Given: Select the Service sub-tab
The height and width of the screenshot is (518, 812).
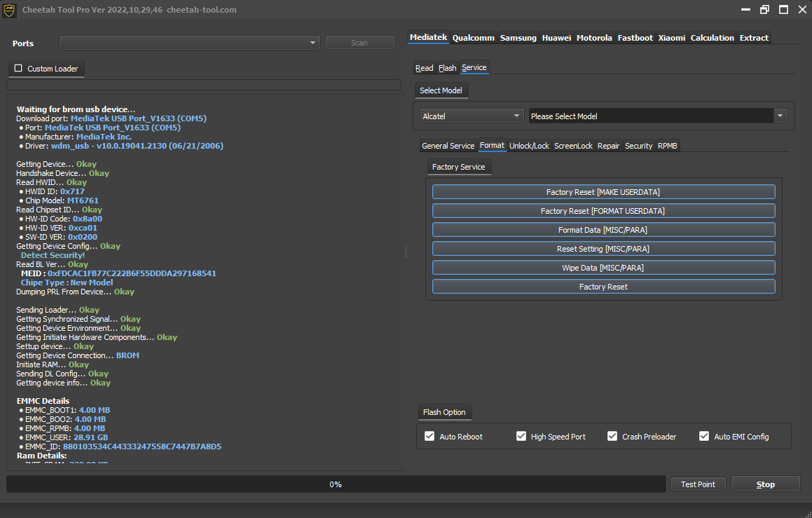Looking at the screenshot, I should point(474,67).
